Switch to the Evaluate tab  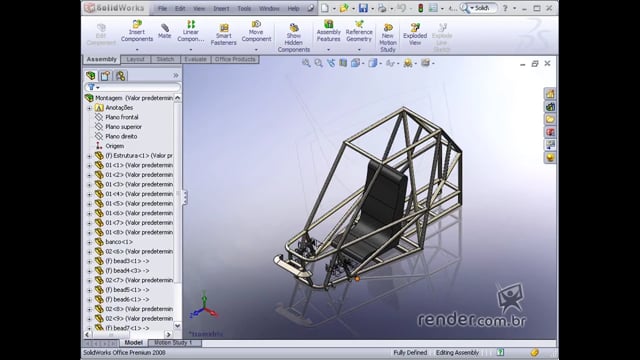tap(195, 59)
